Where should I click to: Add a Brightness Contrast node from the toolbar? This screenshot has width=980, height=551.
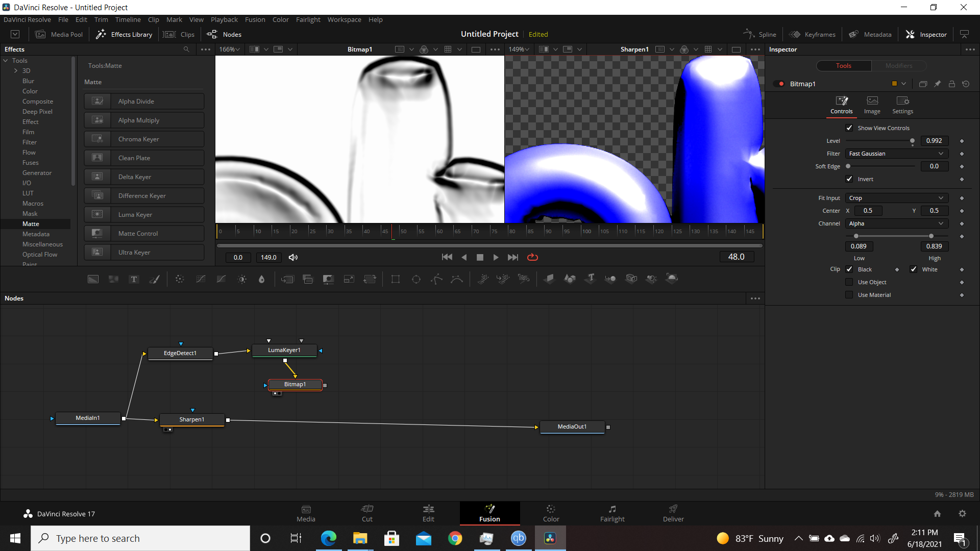point(242,279)
